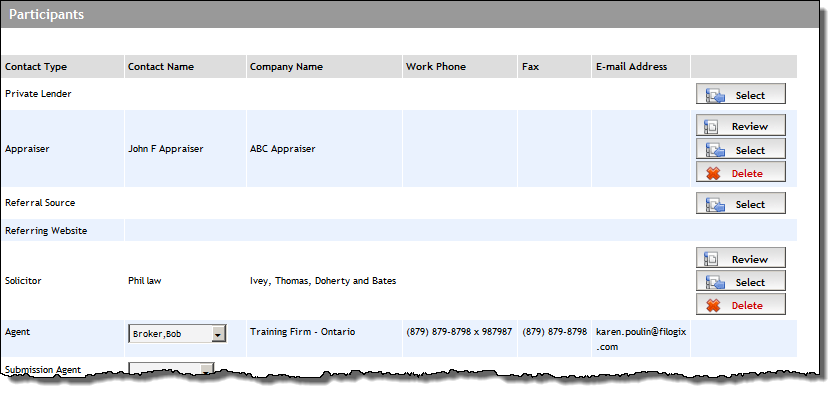Select the John F Appraiser contact name

click(165, 149)
